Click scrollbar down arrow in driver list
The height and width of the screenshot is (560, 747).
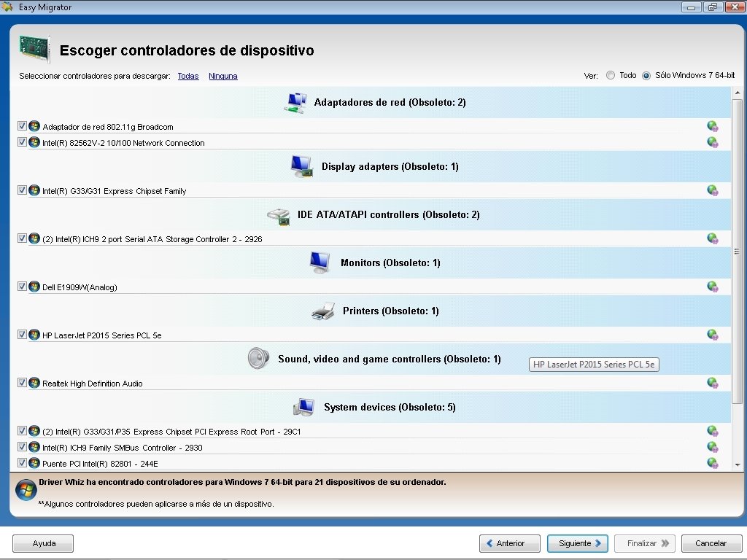[x=737, y=464]
